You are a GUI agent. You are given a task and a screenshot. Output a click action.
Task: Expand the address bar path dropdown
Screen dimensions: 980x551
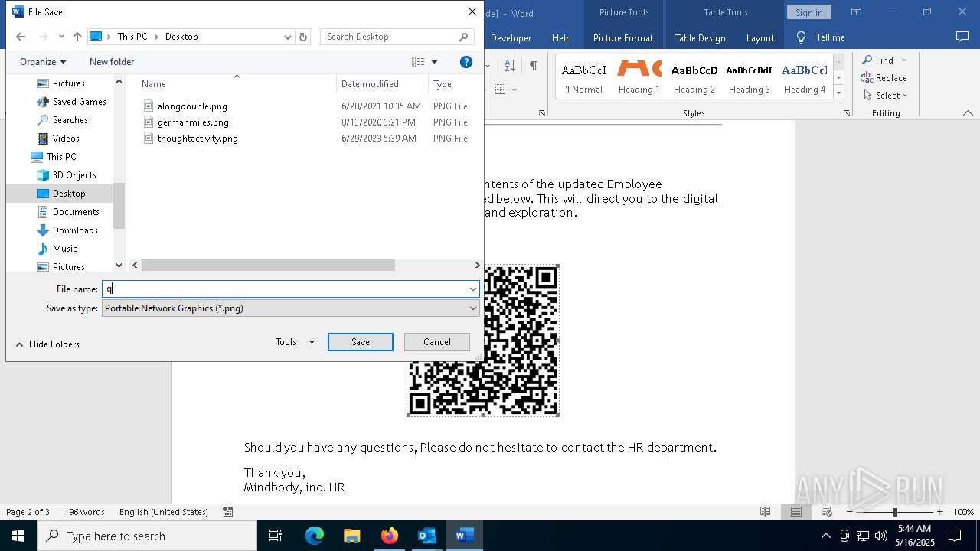(288, 37)
